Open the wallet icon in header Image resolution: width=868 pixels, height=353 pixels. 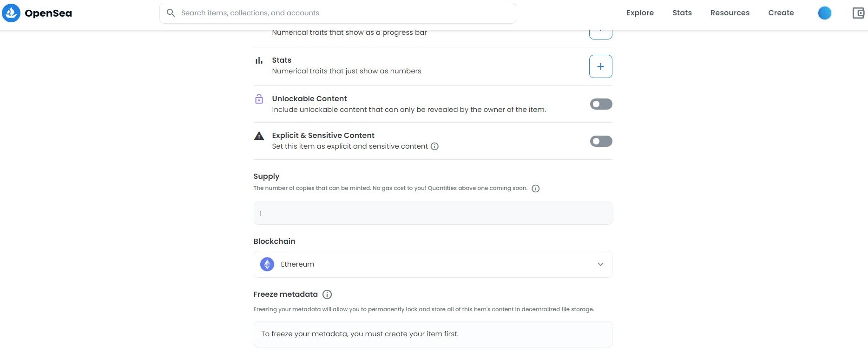click(858, 13)
